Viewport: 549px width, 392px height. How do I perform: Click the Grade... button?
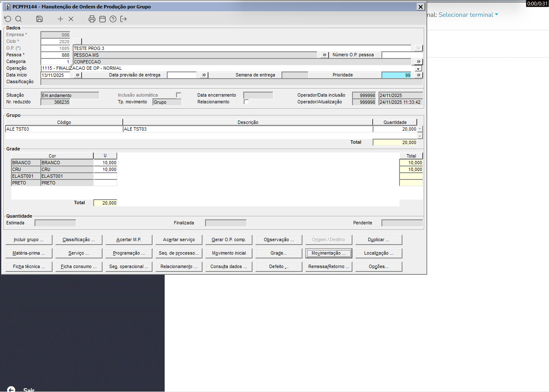[x=279, y=253]
